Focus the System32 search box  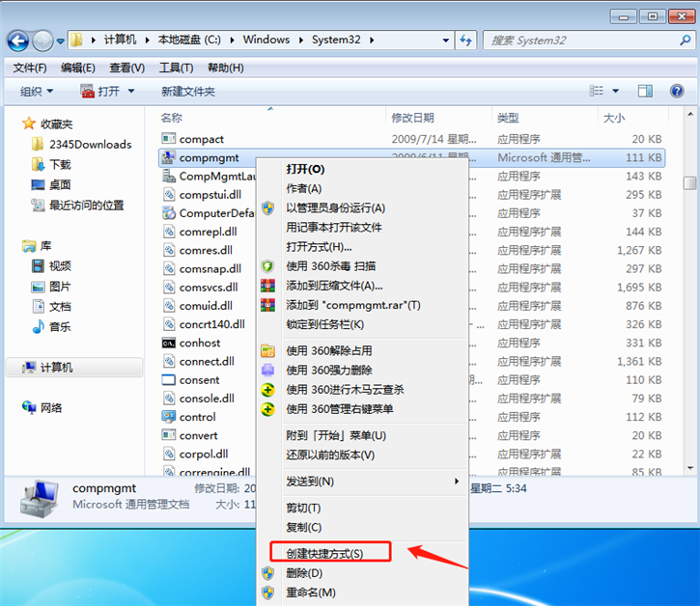pos(588,41)
